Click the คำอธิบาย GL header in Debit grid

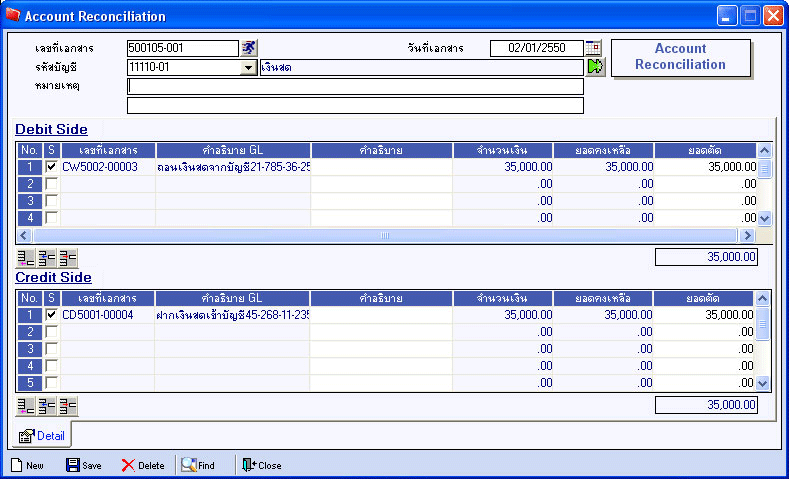point(233,150)
